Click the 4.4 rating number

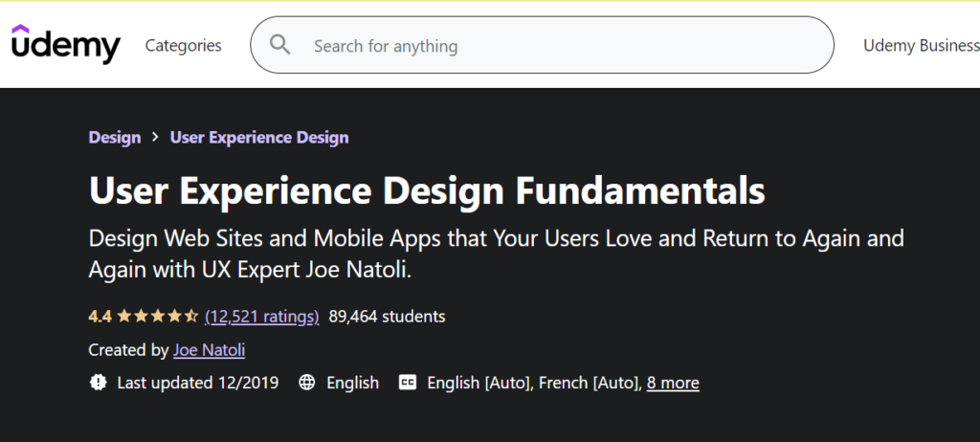(x=100, y=317)
